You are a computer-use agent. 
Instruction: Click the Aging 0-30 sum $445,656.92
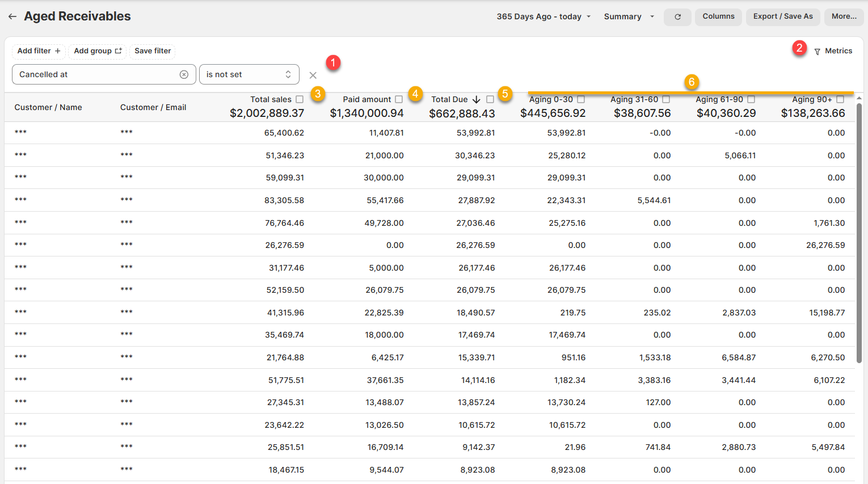point(553,113)
